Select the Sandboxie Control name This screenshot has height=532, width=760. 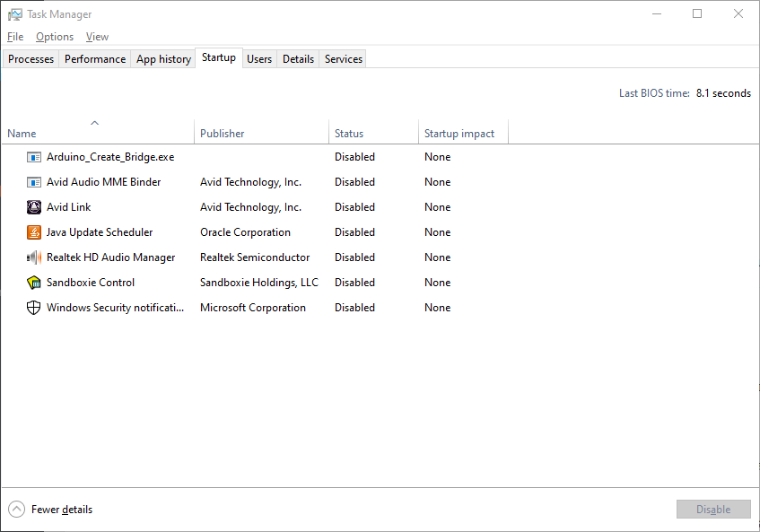coord(90,283)
